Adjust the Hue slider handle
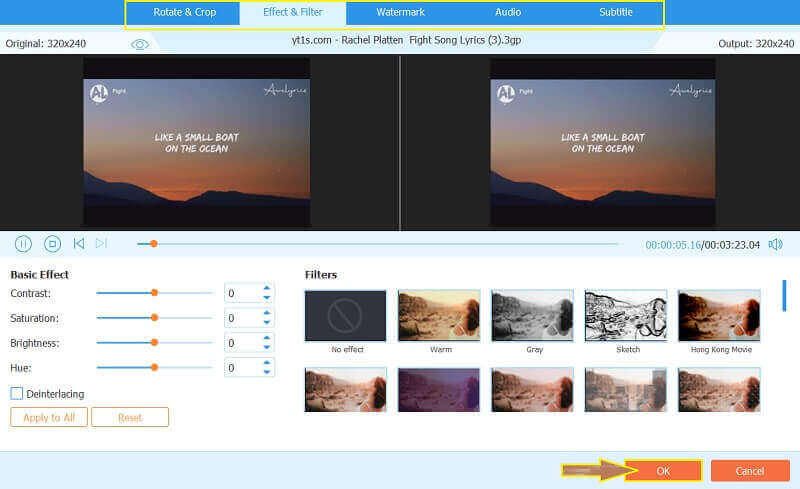 tap(154, 367)
